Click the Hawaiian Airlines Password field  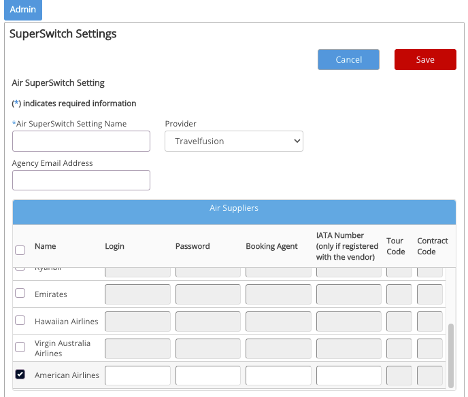(208, 321)
